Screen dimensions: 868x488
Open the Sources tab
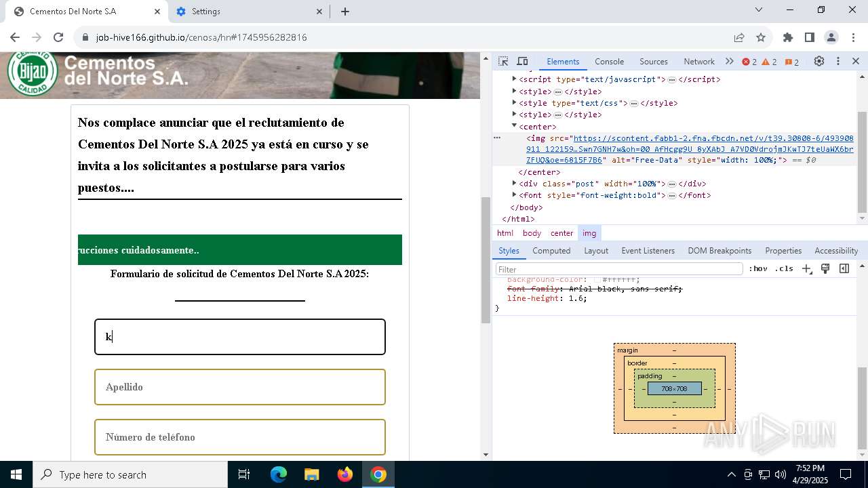[654, 61]
